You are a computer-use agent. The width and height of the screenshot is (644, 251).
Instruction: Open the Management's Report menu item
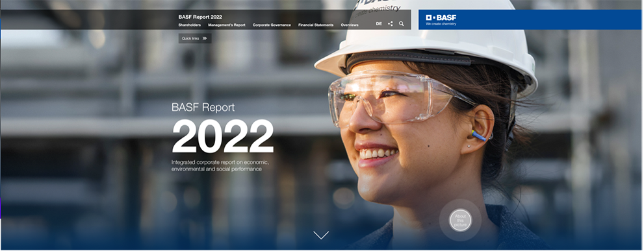(x=227, y=25)
